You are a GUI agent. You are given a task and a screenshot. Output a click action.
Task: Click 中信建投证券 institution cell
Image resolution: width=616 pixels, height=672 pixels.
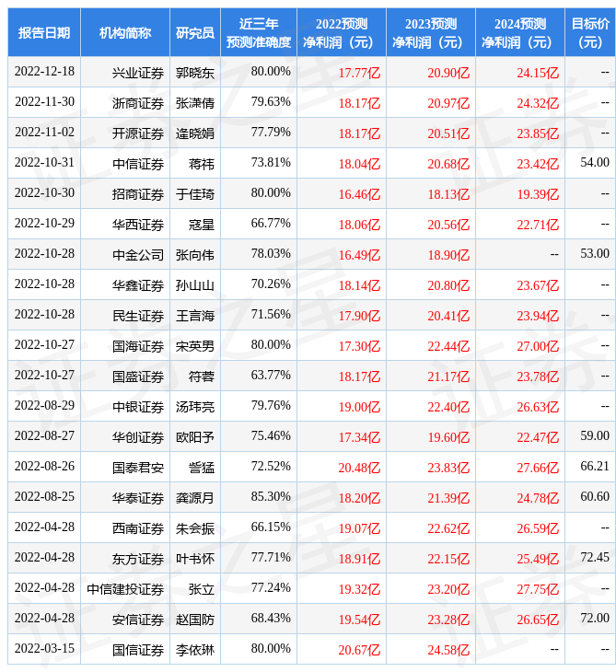[x=125, y=589]
